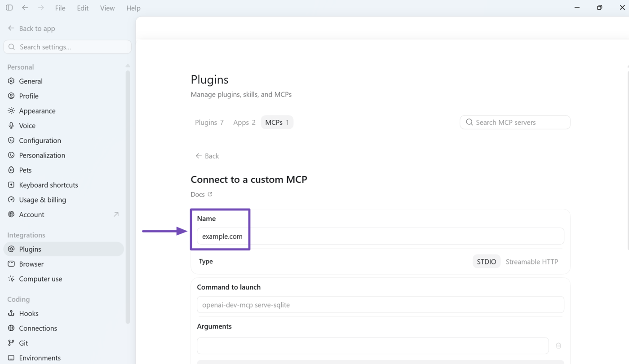Open the File menu
Viewport: 629px width, 364px height.
tap(60, 8)
